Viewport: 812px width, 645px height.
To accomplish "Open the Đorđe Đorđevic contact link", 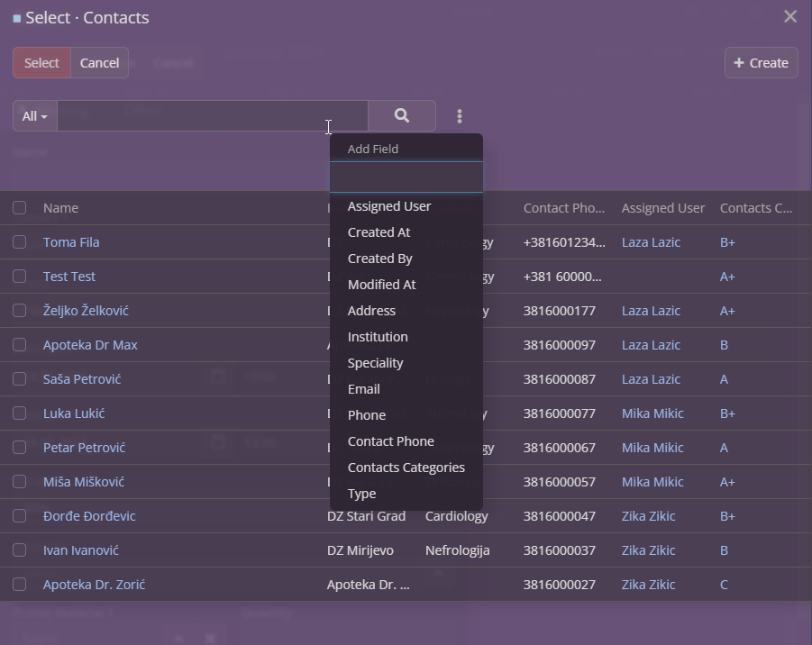I will 89,515.
